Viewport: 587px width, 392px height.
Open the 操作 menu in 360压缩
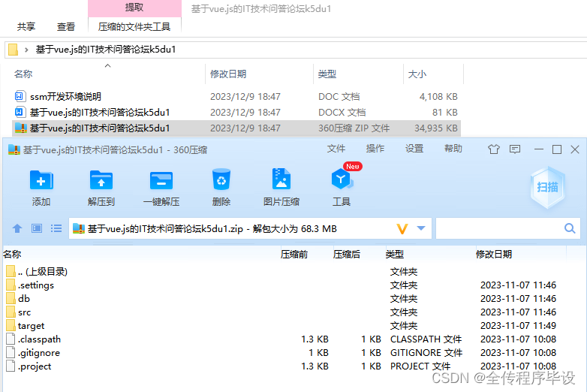pyautogui.click(x=375, y=149)
